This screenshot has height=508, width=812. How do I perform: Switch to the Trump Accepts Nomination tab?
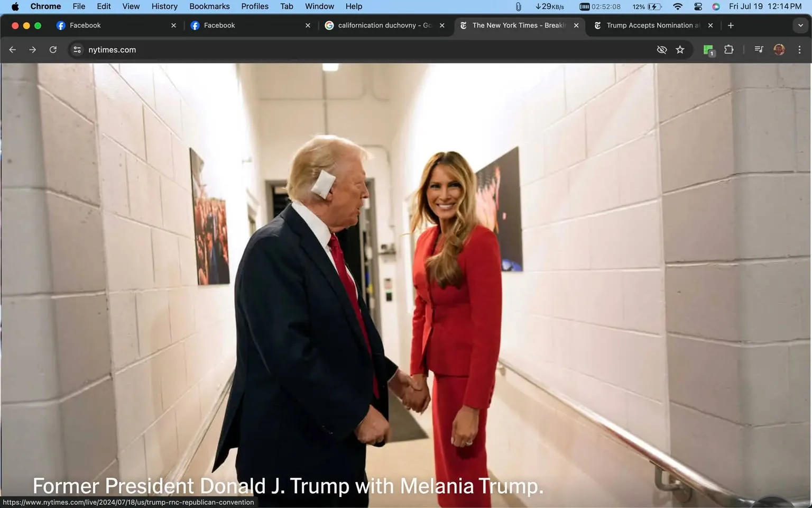(649, 25)
